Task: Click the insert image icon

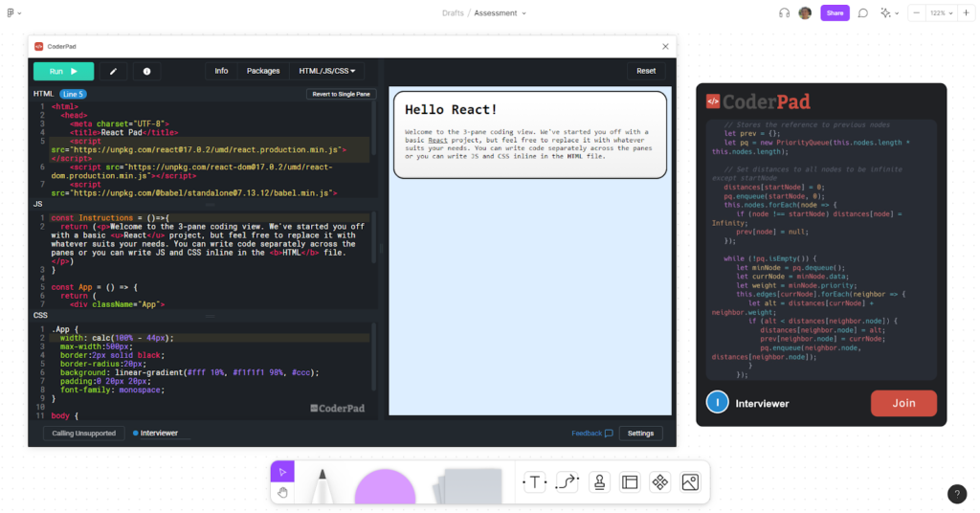Action: coord(690,482)
